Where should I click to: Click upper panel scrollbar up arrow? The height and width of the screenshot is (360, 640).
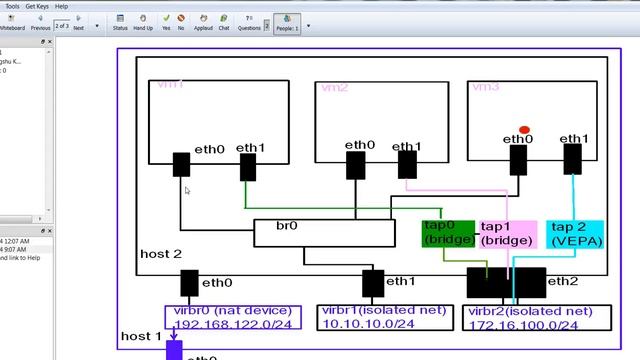pyautogui.click(x=49, y=52)
